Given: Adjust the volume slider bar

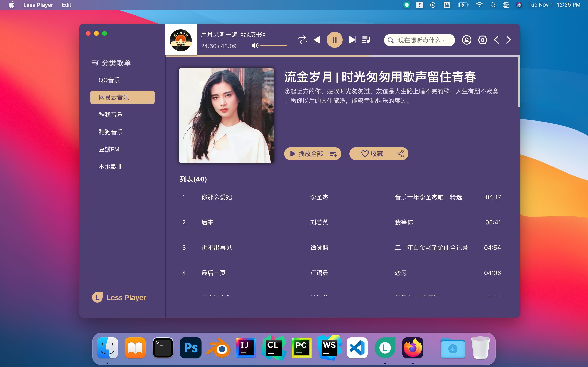Looking at the screenshot, I should pos(273,46).
